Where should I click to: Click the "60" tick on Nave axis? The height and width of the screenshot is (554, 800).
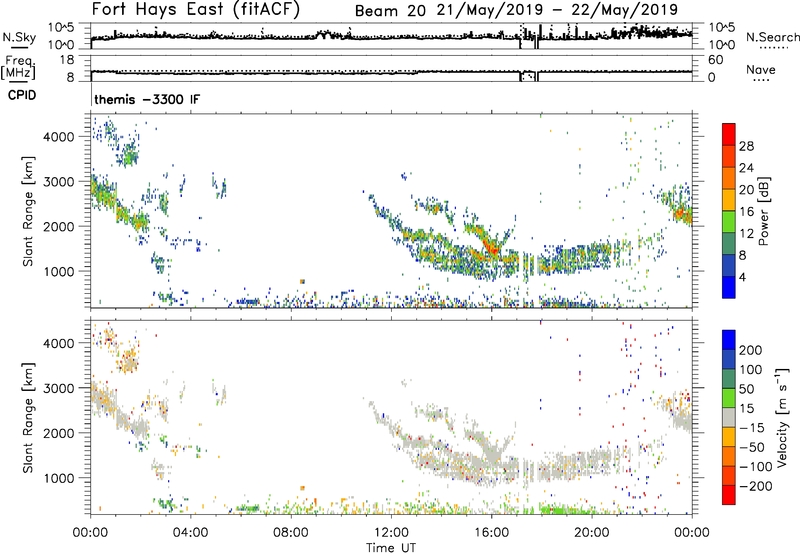coord(715,60)
